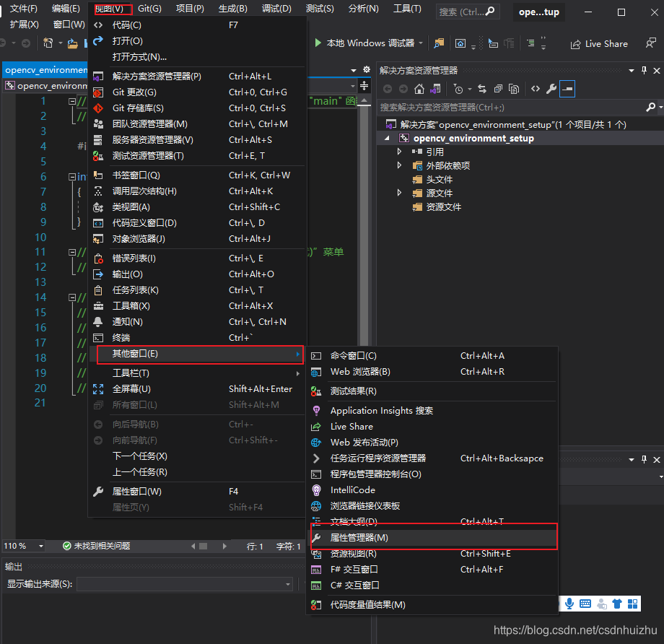Select the opencv_environment editor tab
The height and width of the screenshot is (644, 664).
(45, 70)
